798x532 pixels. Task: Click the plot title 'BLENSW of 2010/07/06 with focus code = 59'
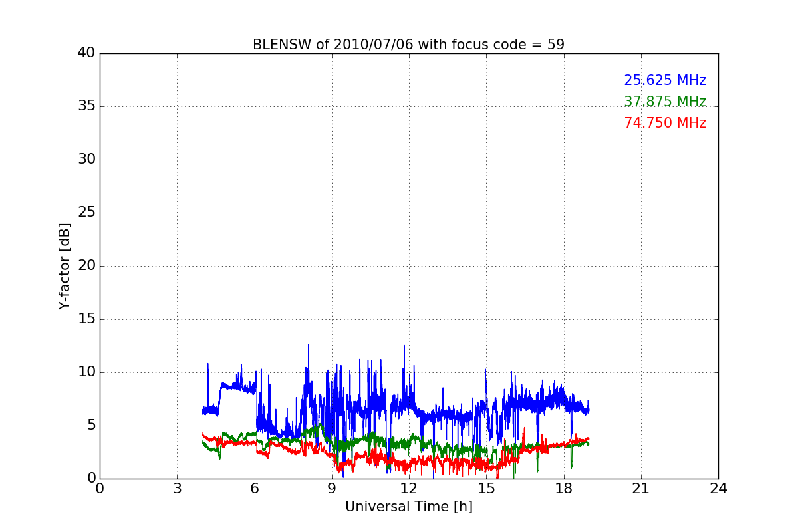408,45
